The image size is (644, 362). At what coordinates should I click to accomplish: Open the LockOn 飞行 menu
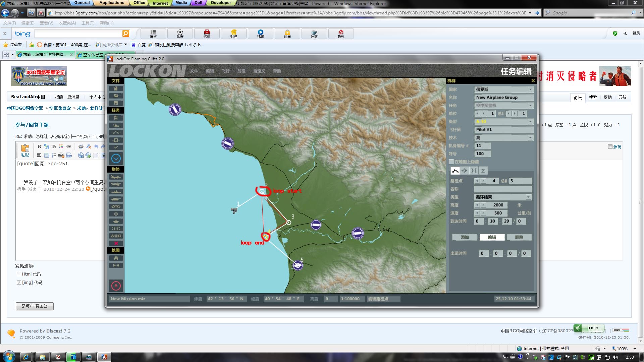coord(226,71)
